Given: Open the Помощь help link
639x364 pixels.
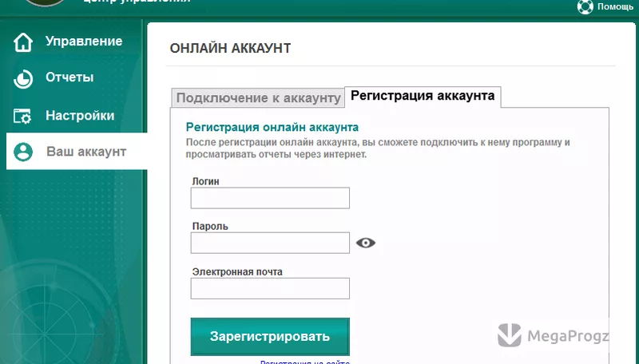Looking at the screenshot, I should coord(615,7).
